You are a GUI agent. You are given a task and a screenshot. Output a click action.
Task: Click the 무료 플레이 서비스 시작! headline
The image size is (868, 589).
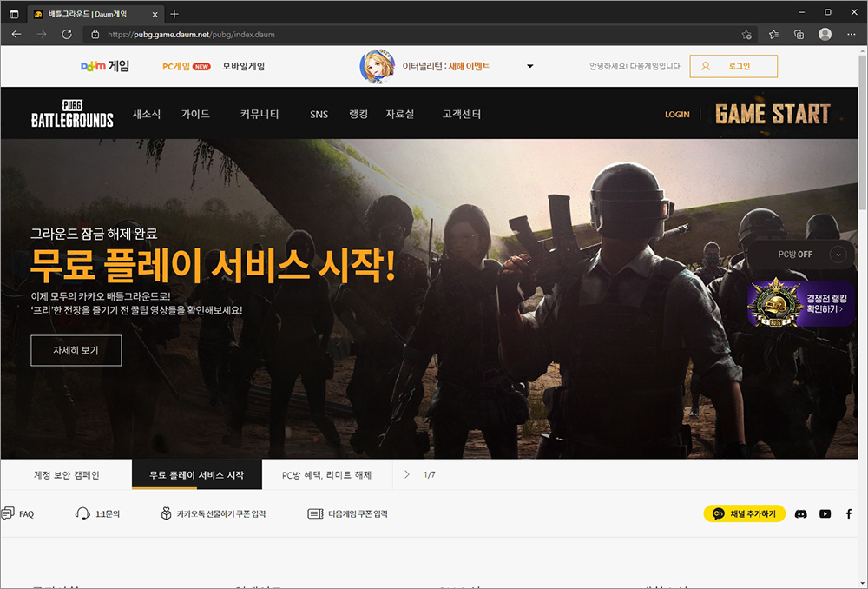(213, 266)
